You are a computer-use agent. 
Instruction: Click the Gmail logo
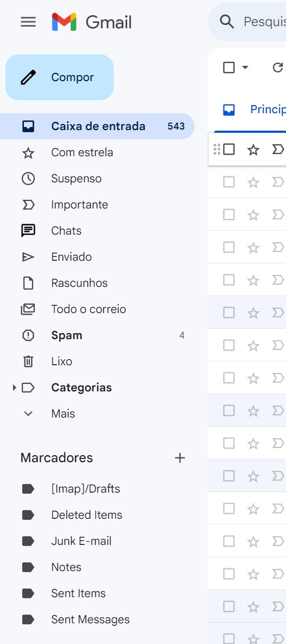(x=91, y=22)
